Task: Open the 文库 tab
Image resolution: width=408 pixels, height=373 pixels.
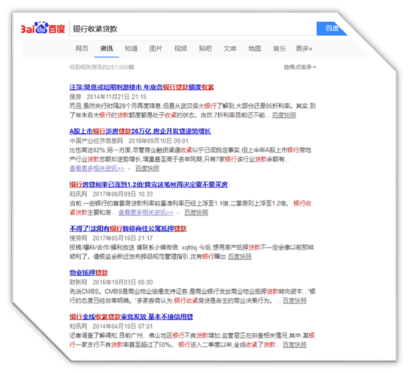Action: (230, 49)
